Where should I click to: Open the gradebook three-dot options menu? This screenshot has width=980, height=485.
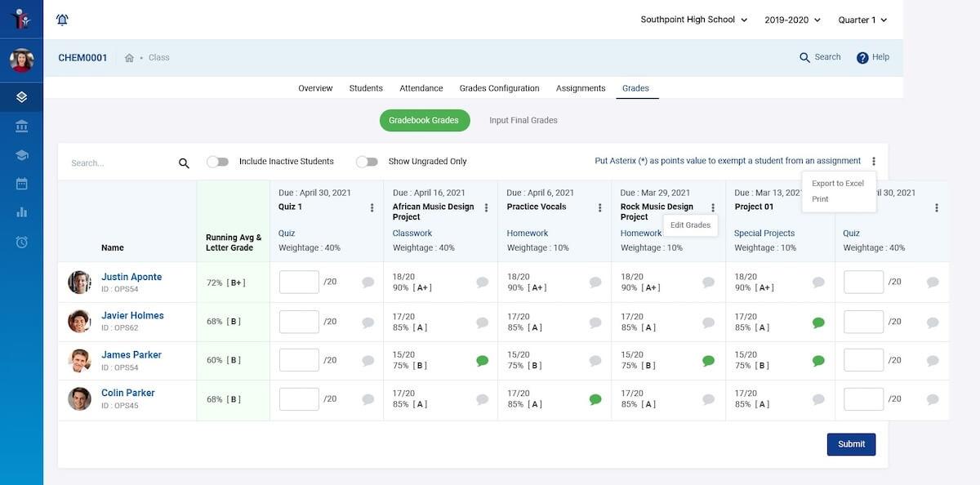click(873, 162)
